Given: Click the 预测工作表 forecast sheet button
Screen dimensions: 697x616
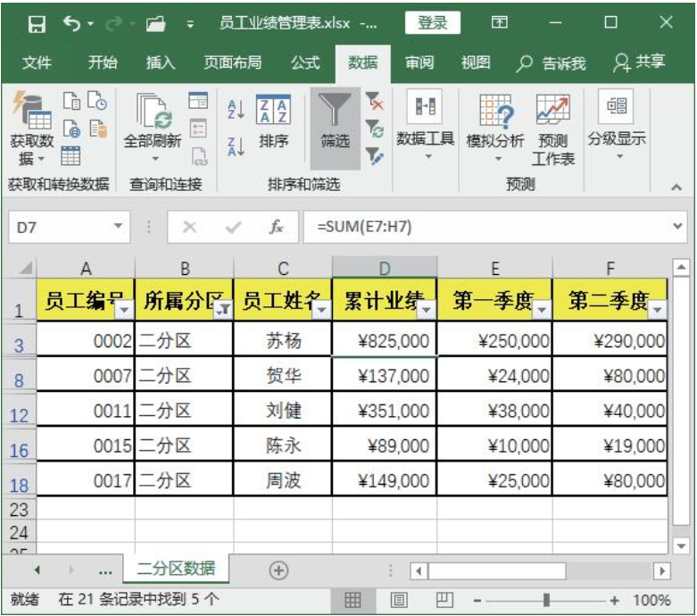Looking at the screenshot, I should [x=553, y=129].
